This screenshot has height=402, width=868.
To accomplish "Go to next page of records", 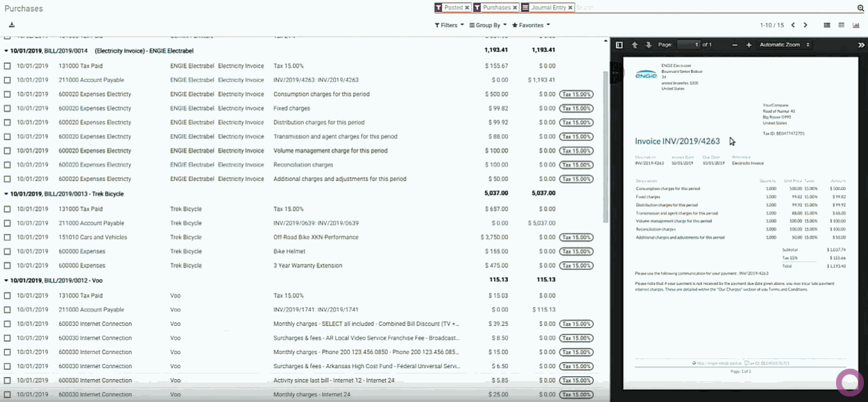I will (806, 25).
